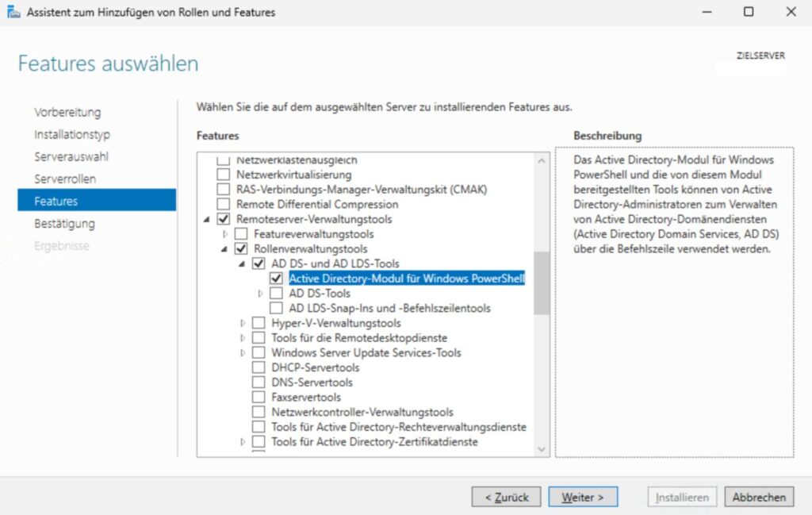
Task: Click the Beschreibung text box
Action: 674,302
